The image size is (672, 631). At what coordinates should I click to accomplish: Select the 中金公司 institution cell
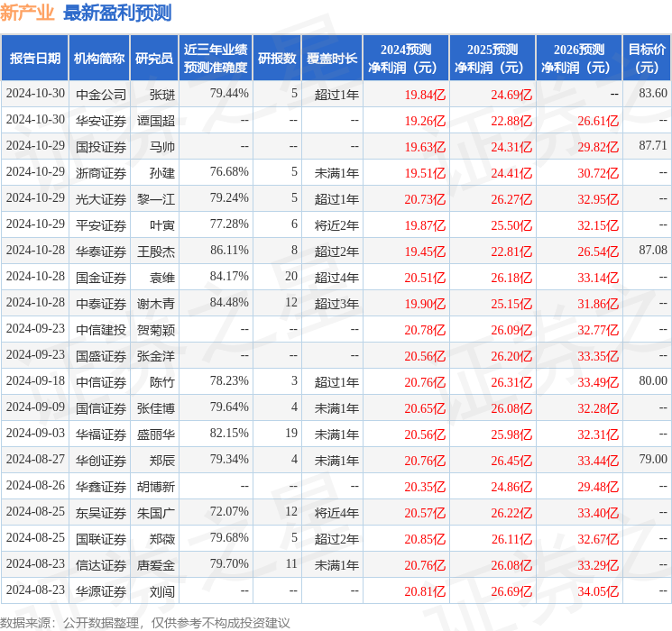point(101,95)
